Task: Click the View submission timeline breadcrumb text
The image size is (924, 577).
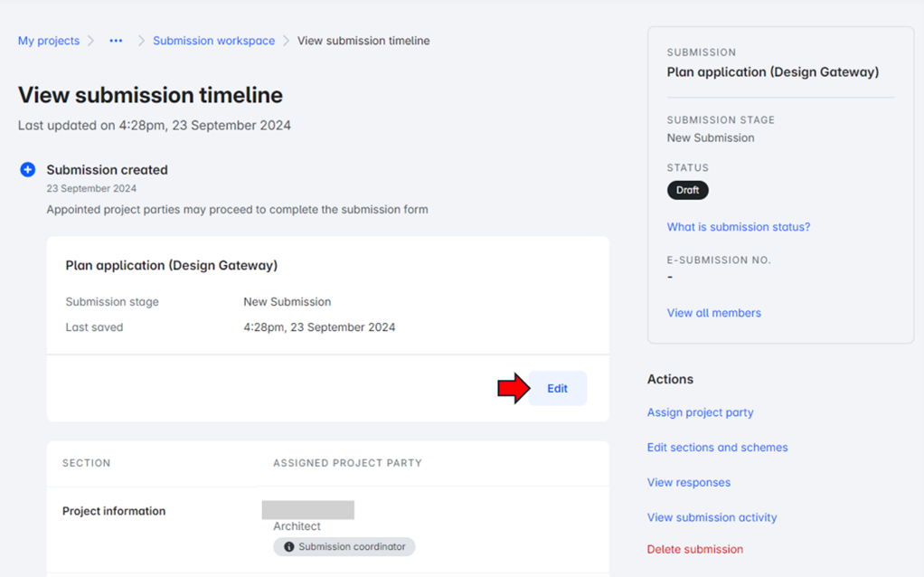Action: (363, 41)
